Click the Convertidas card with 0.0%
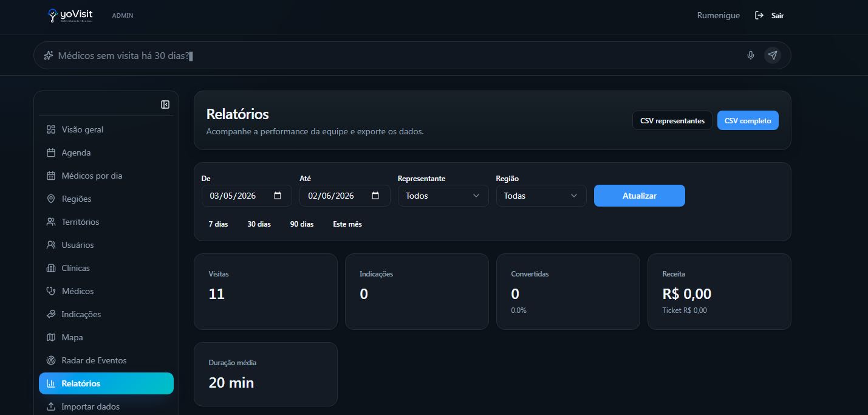The height and width of the screenshot is (415, 868). pyautogui.click(x=568, y=292)
